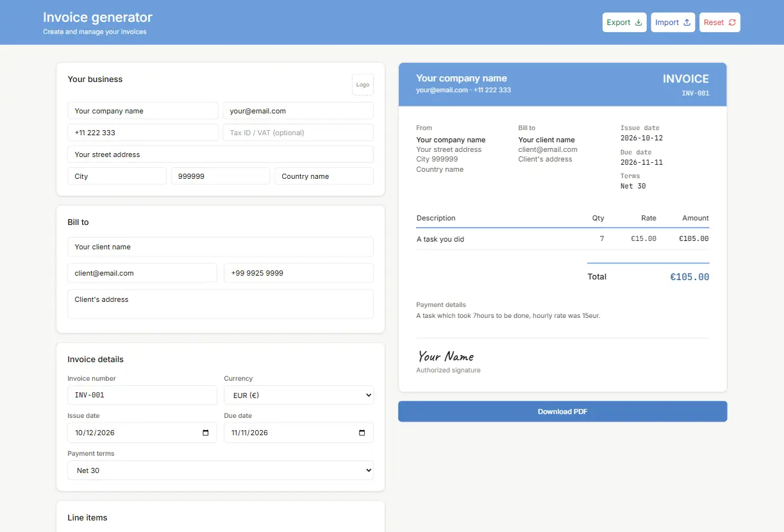This screenshot has height=532, width=784.
Task: Click the quantity value 7 in preview
Action: coord(602,239)
